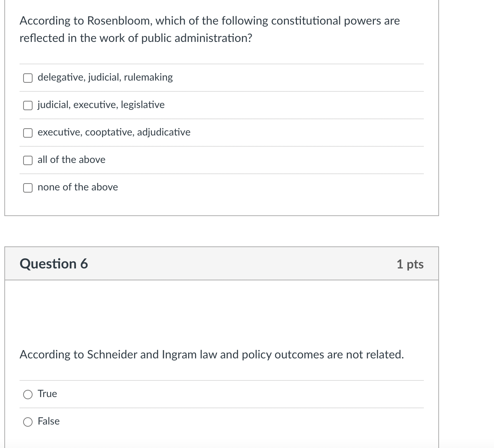Mark False for the Schneider and Ingram question

click(27, 422)
